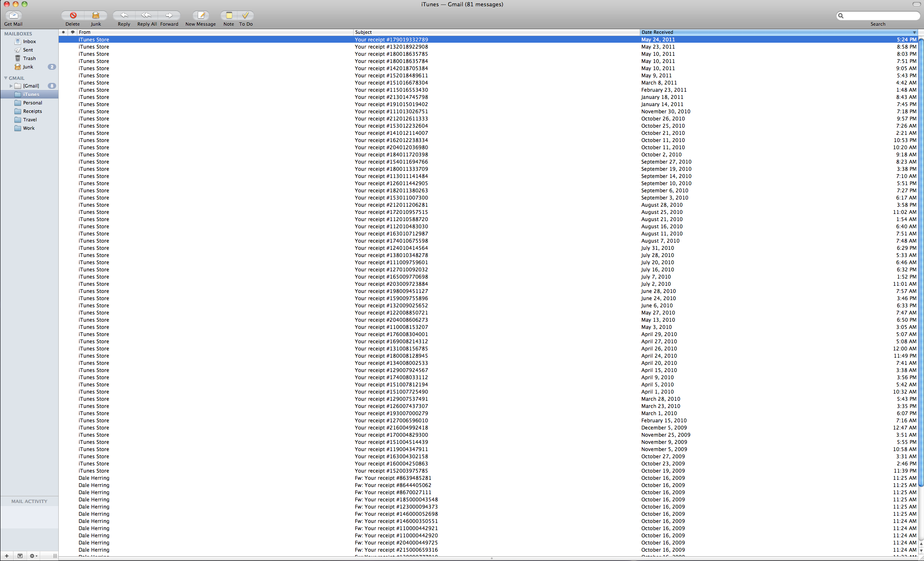924x561 pixels.
Task: Click the Reply All arrow icon
Action: [x=146, y=16]
